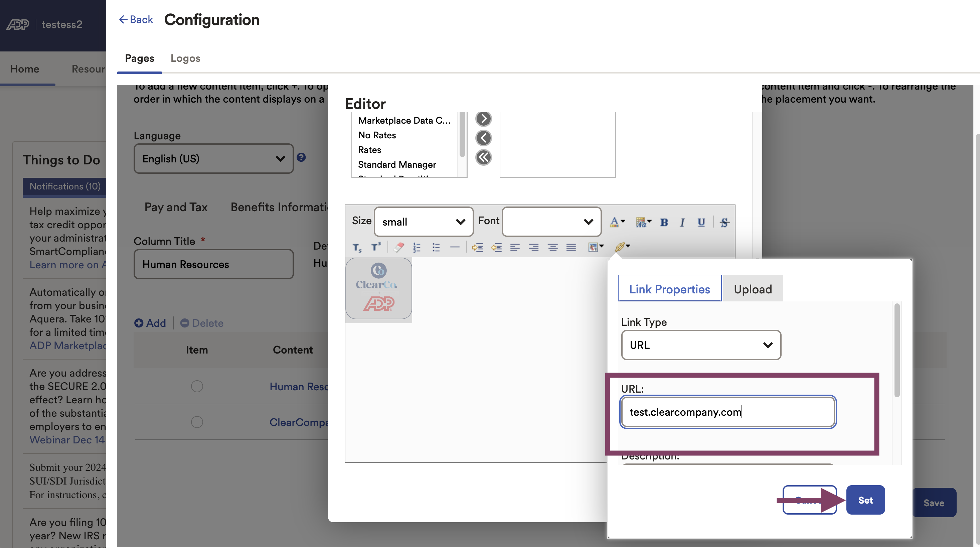Image resolution: width=980 pixels, height=548 pixels.
Task: Click the ClearCompany content link in table
Action: pos(299,422)
